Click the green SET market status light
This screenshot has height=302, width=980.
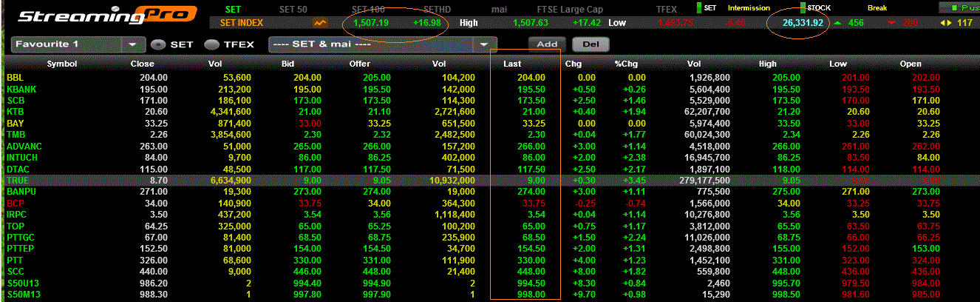699,8
